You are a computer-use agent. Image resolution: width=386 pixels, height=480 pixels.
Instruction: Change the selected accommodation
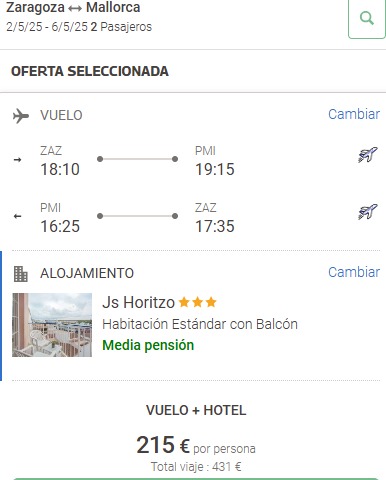354,272
